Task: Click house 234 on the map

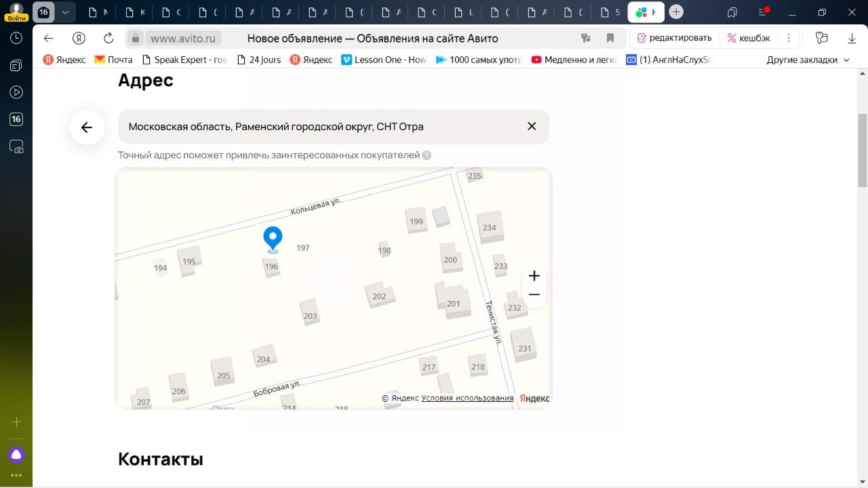Action: coord(490,227)
